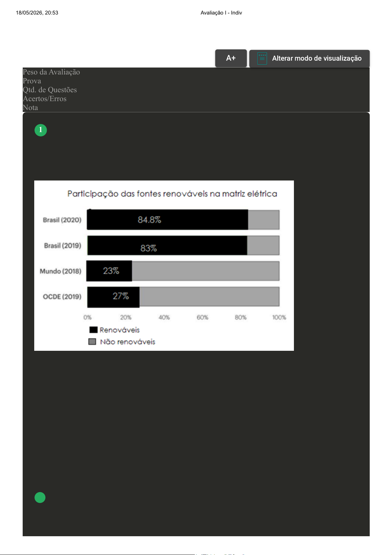Click the Avaliação I - Indiv page title
Image resolution: width=392 pixels, height=555 pixels.
[221, 13]
